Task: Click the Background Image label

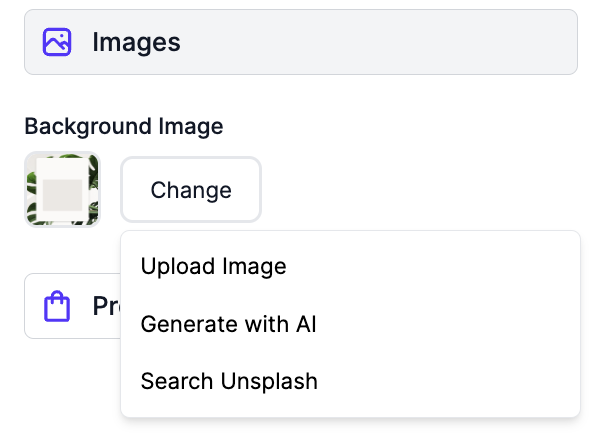Action: click(x=124, y=126)
